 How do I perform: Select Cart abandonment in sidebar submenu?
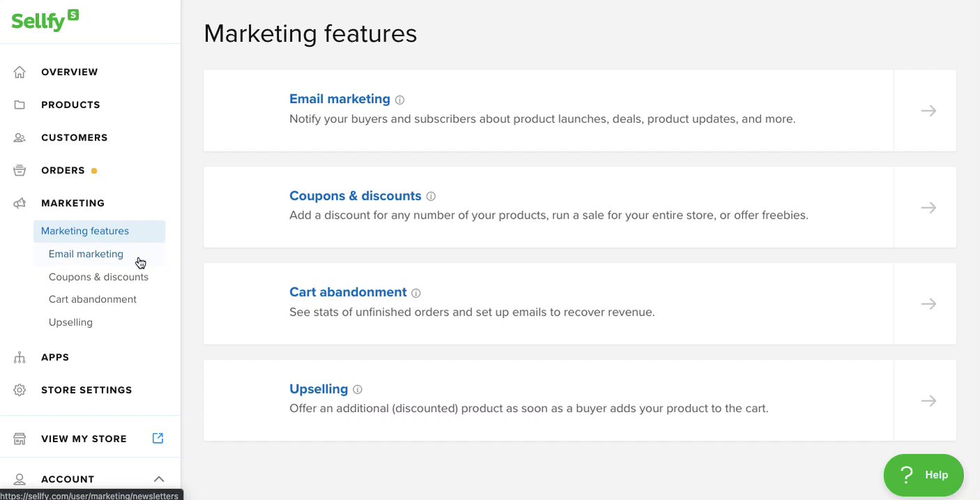click(93, 299)
